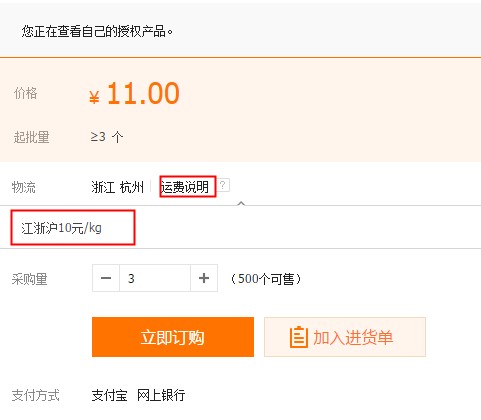Screen dimensions: 481x420
Task: Decrease quantity with the minus button
Action: 106,278
